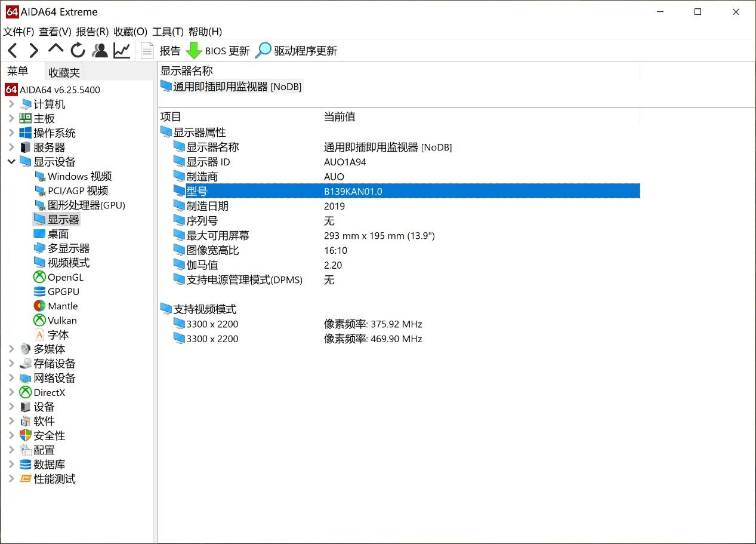This screenshot has width=756, height=544.
Task: Open the 收藏(O) menu
Action: (130, 32)
